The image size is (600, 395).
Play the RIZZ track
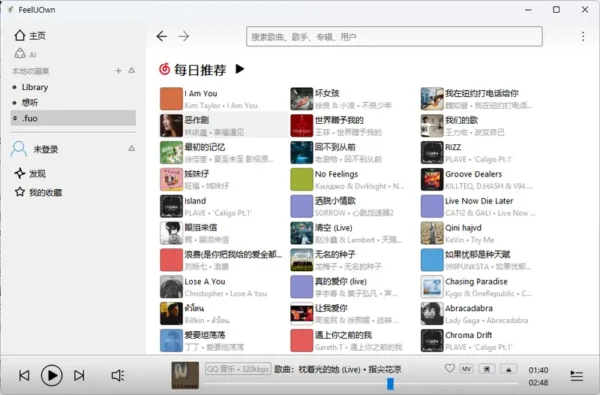[x=484, y=152]
